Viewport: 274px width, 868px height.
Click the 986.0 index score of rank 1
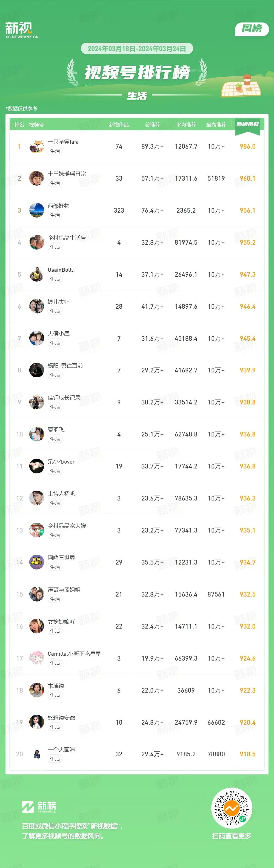coord(247,146)
